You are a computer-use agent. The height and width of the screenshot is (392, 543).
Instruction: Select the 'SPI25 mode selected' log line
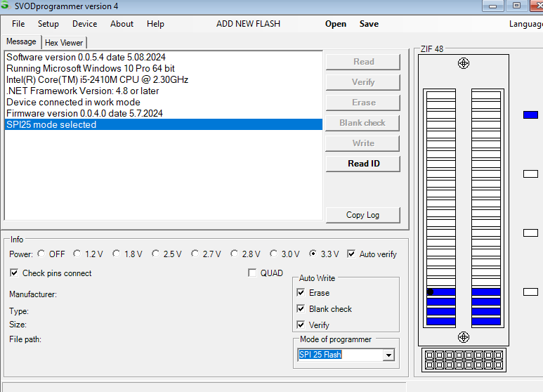click(164, 124)
